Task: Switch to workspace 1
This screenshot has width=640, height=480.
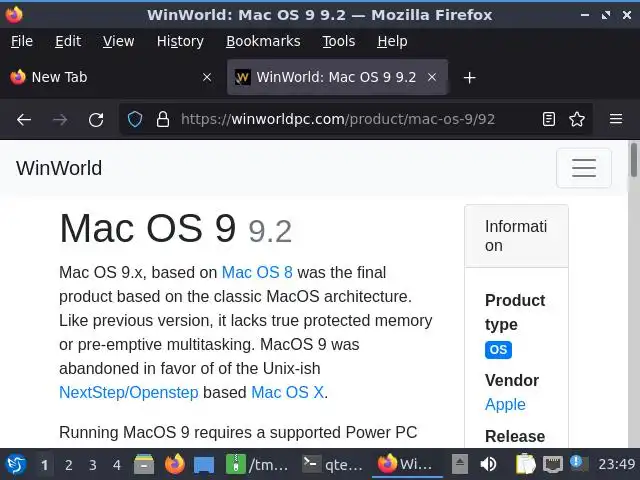Action: [44, 464]
